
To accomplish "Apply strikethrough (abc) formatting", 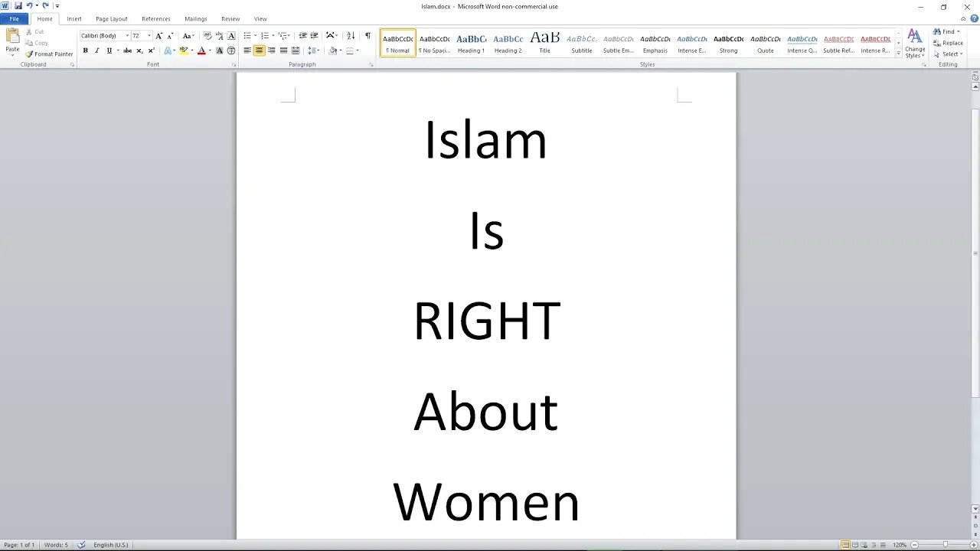I will (x=127, y=51).
